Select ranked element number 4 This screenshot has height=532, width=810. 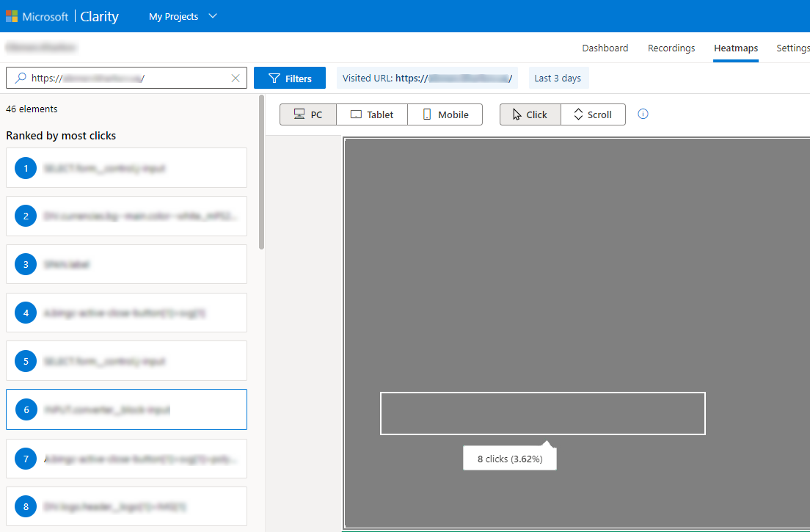[126, 313]
